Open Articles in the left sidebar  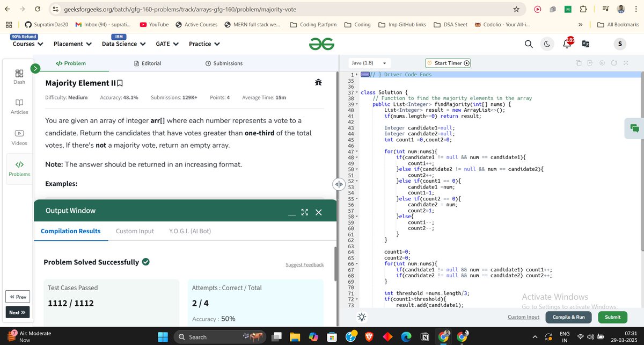coord(19,106)
